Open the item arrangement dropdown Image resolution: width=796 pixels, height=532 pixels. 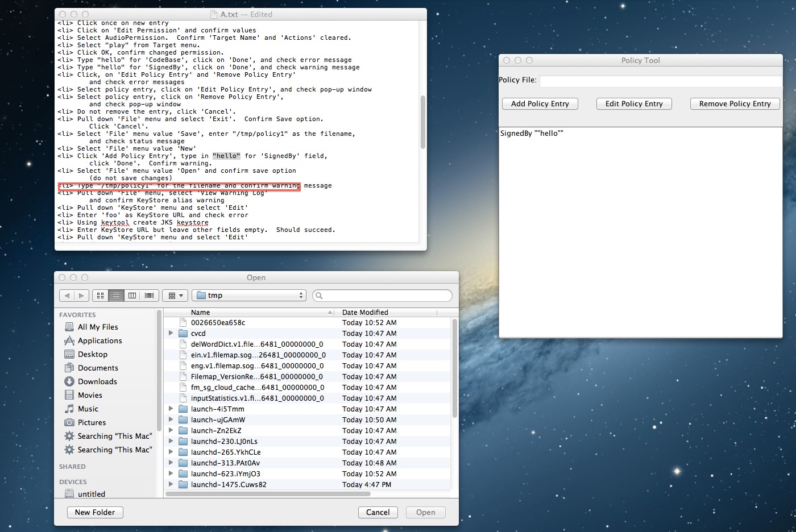pyautogui.click(x=175, y=296)
